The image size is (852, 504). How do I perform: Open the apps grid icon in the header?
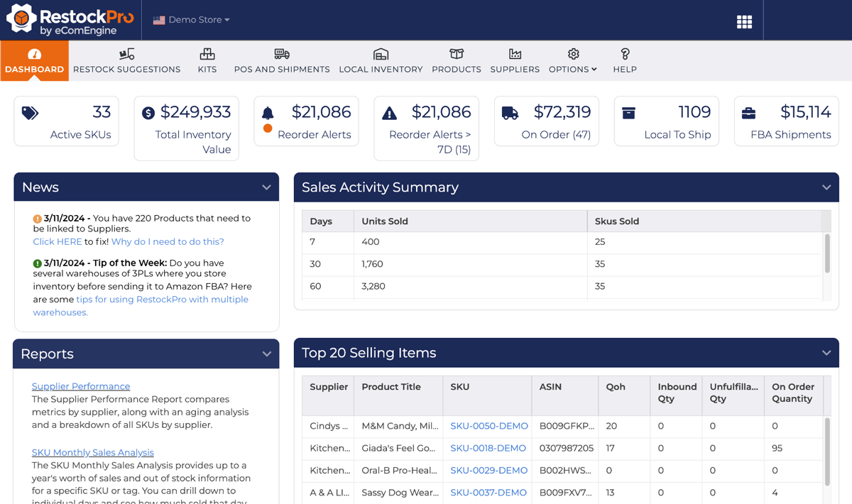[744, 21]
